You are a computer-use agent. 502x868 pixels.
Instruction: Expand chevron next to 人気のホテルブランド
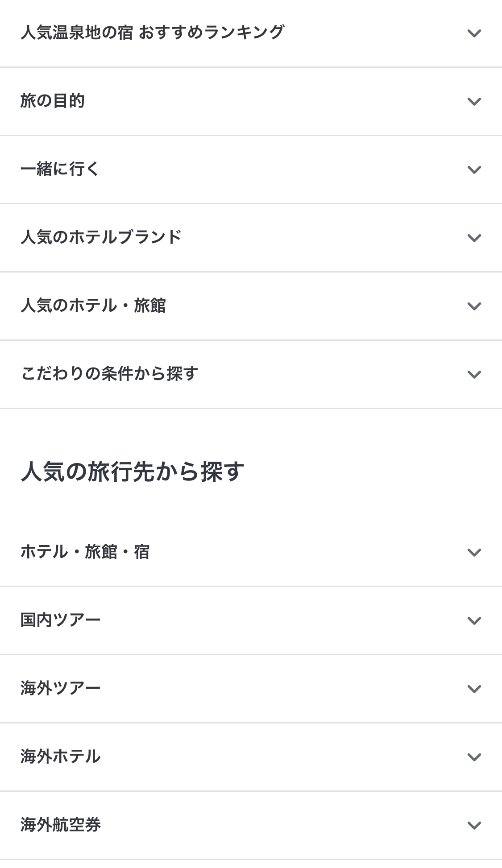tap(474, 238)
